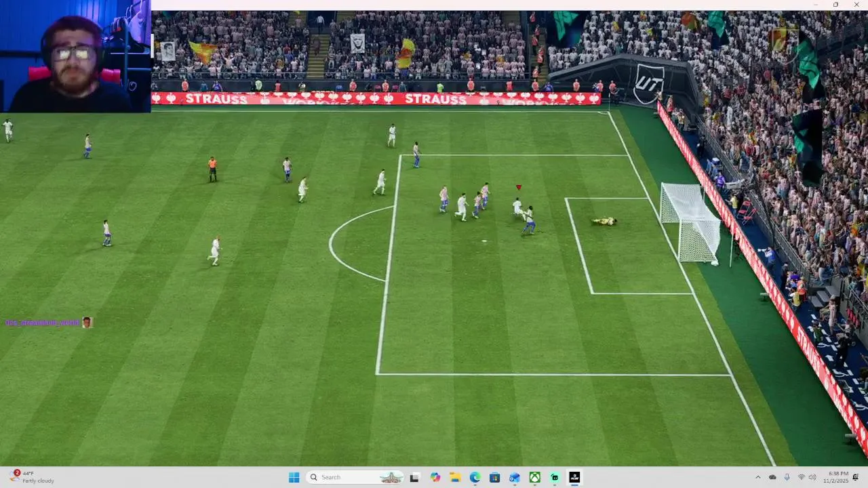The width and height of the screenshot is (868, 488).
Task: Open the Xbox app from the taskbar
Action: point(534,477)
